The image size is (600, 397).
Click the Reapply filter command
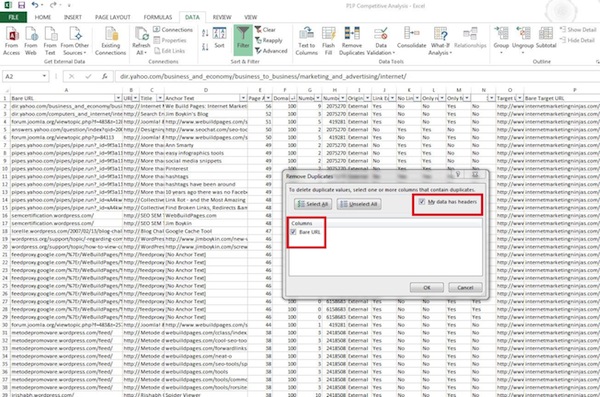(x=269, y=40)
